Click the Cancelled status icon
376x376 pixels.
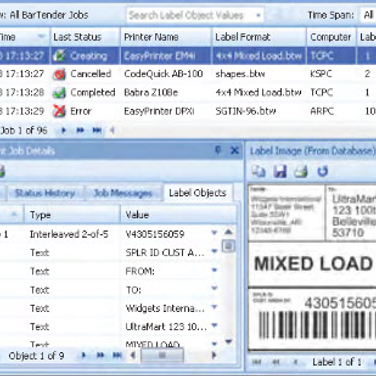click(x=59, y=74)
